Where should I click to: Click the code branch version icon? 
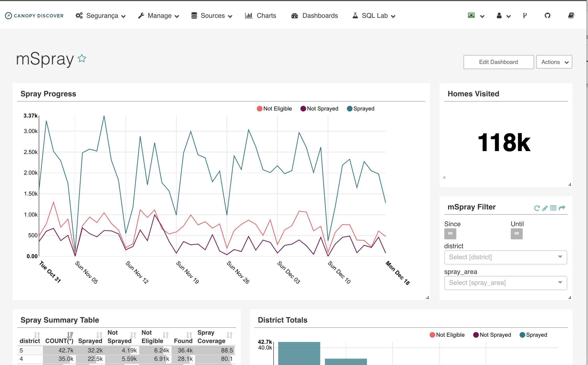tap(525, 16)
